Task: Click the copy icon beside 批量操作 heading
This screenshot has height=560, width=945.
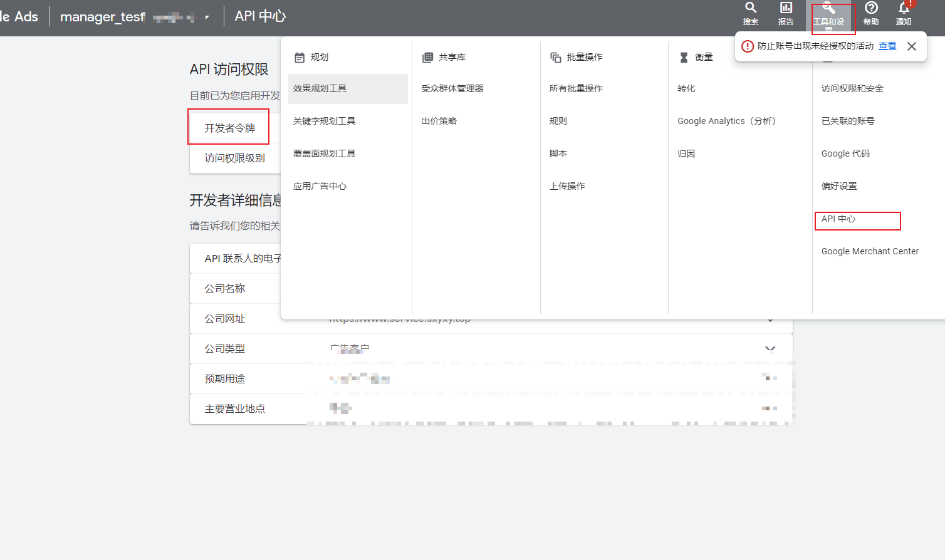Action: pos(556,58)
